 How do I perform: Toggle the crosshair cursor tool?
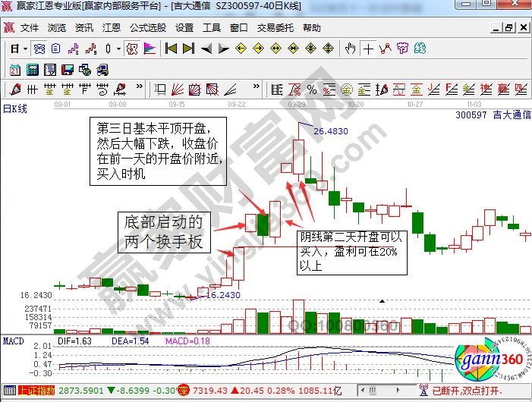pos(368,49)
